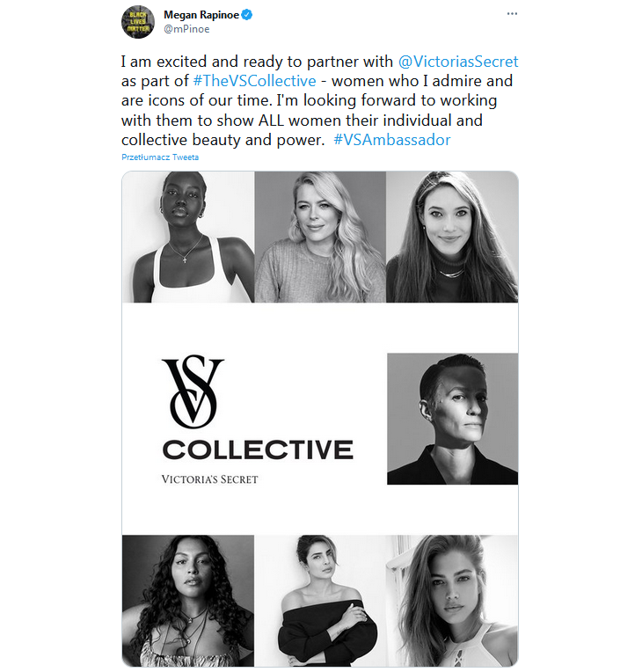
Task: Open the @mPinoe handle link
Action: coord(186,29)
